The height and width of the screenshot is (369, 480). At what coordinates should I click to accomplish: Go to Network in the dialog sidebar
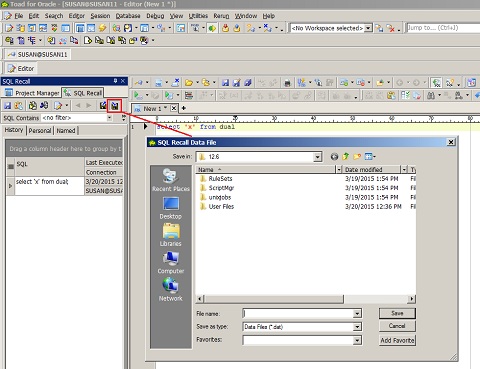(x=171, y=290)
